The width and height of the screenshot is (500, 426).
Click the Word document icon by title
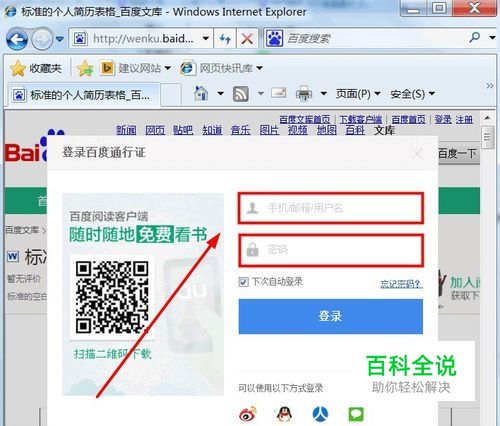13,256
